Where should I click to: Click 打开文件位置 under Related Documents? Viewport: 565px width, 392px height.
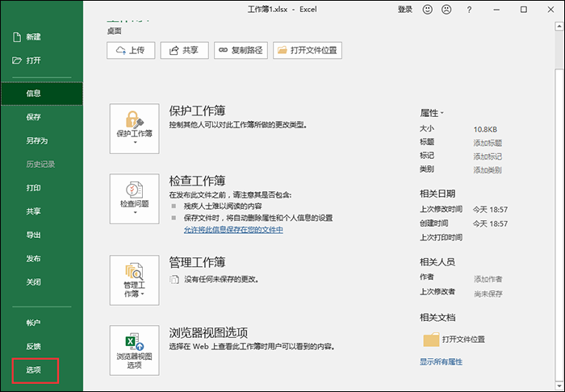click(x=463, y=339)
